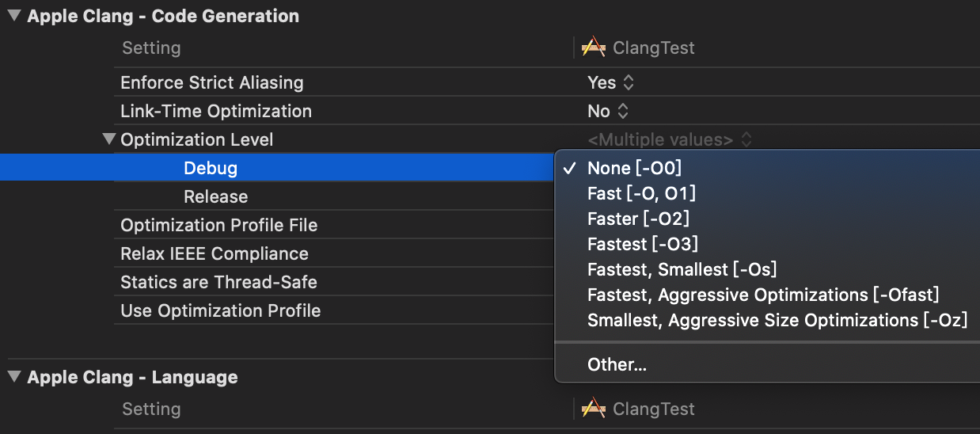This screenshot has height=434, width=980.
Task: Choose Smallest, Aggressive Size Optimizations [-Oz]
Action: tap(777, 320)
